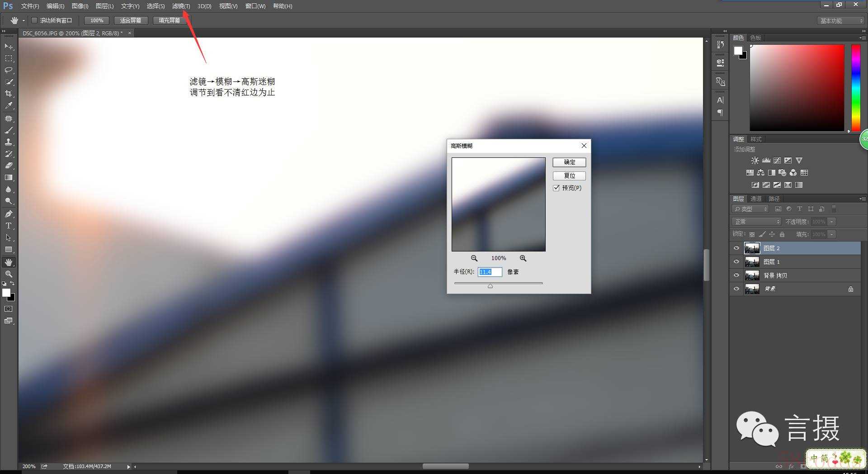Select the Crop tool
This screenshot has width=868, height=474.
point(9,94)
